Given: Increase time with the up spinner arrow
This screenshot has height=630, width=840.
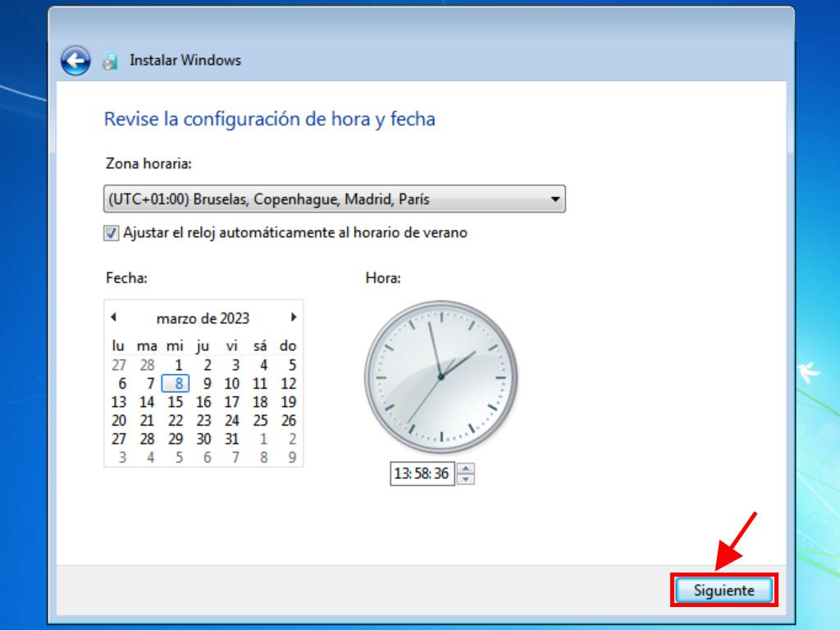Looking at the screenshot, I should point(466,469).
